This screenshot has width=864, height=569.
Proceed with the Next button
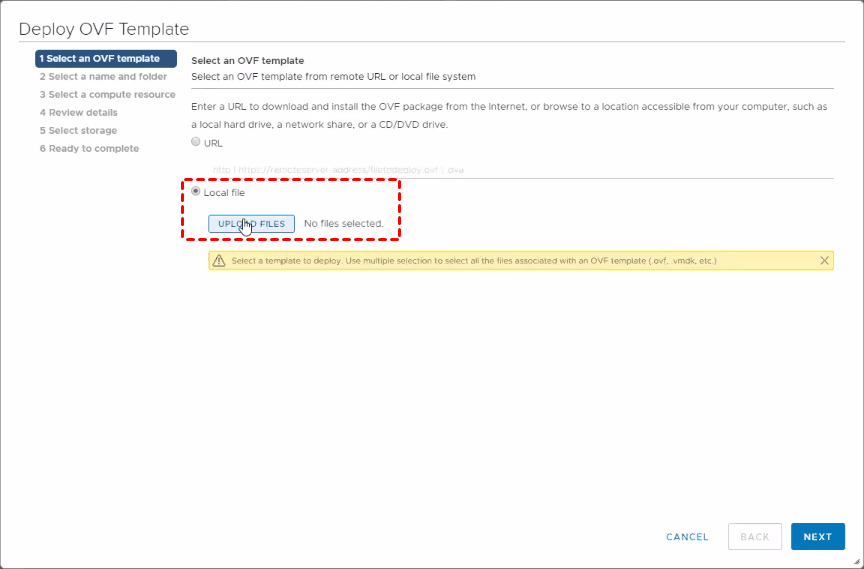point(817,537)
